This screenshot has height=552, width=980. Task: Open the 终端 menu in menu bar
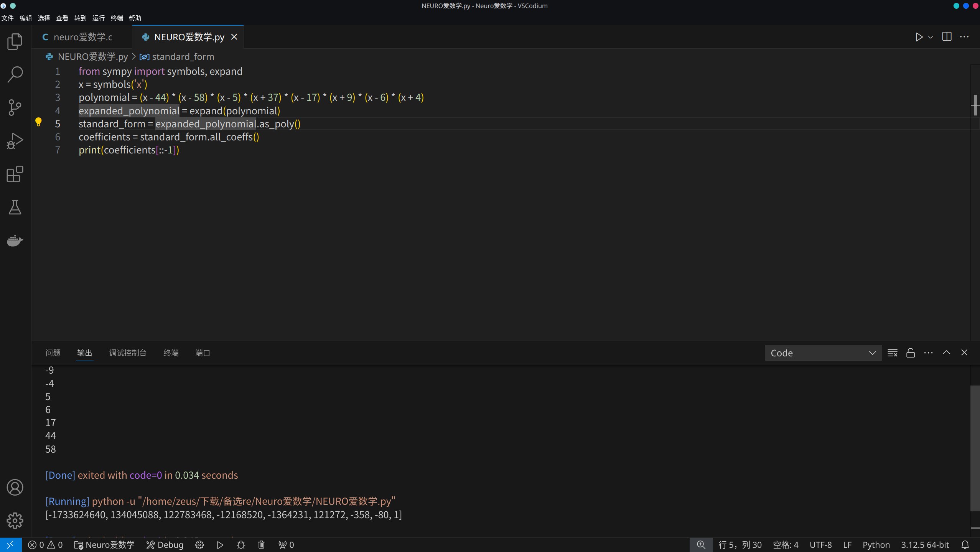click(x=117, y=18)
